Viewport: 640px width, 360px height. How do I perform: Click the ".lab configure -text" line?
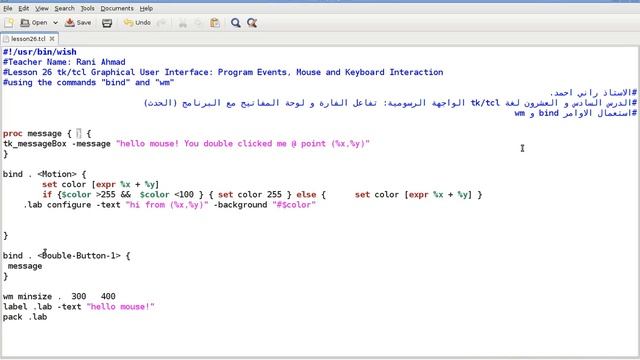(169, 205)
